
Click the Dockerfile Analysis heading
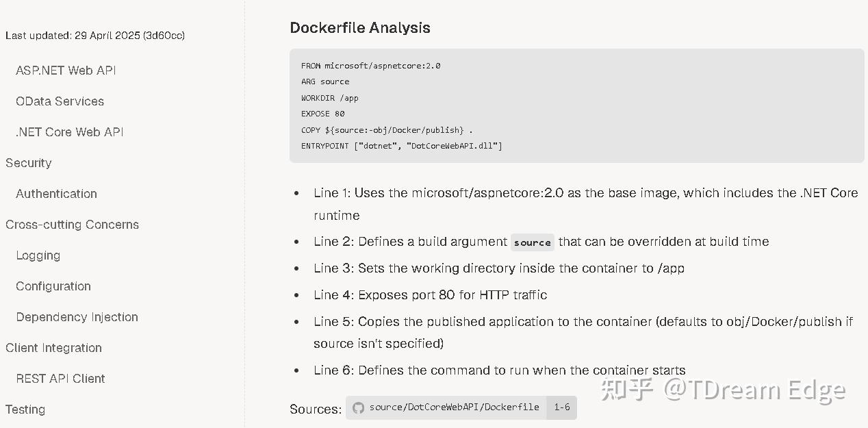(361, 27)
